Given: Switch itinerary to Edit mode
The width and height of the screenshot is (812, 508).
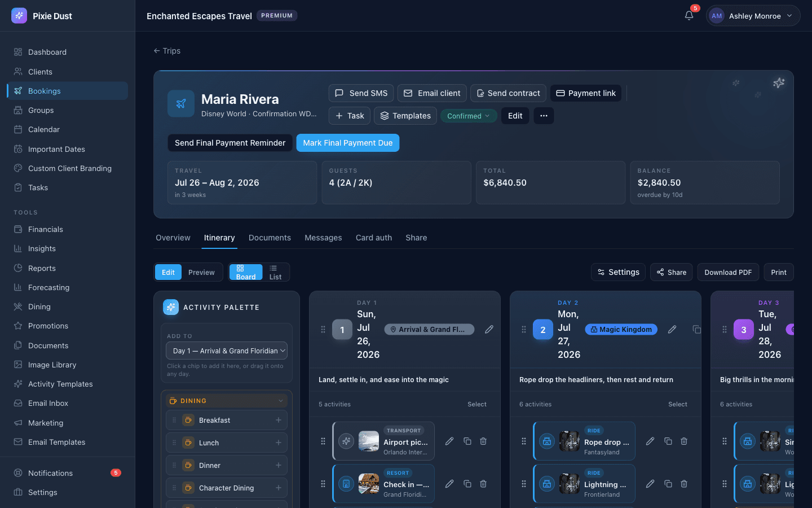Looking at the screenshot, I should [x=168, y=272].
